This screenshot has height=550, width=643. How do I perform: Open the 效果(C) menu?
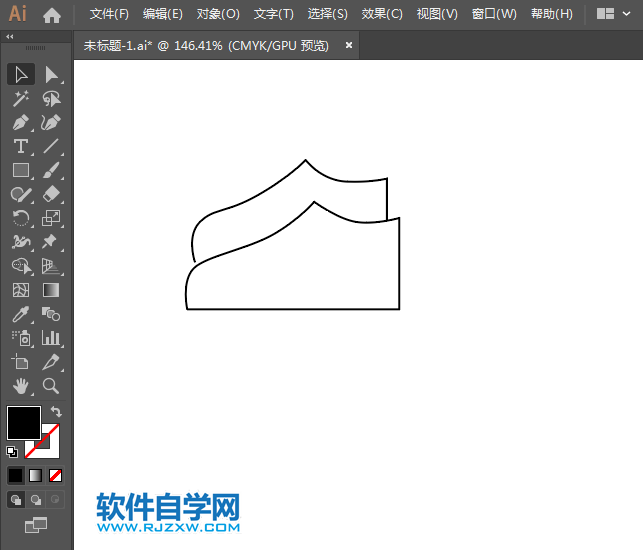click(382, 14)
